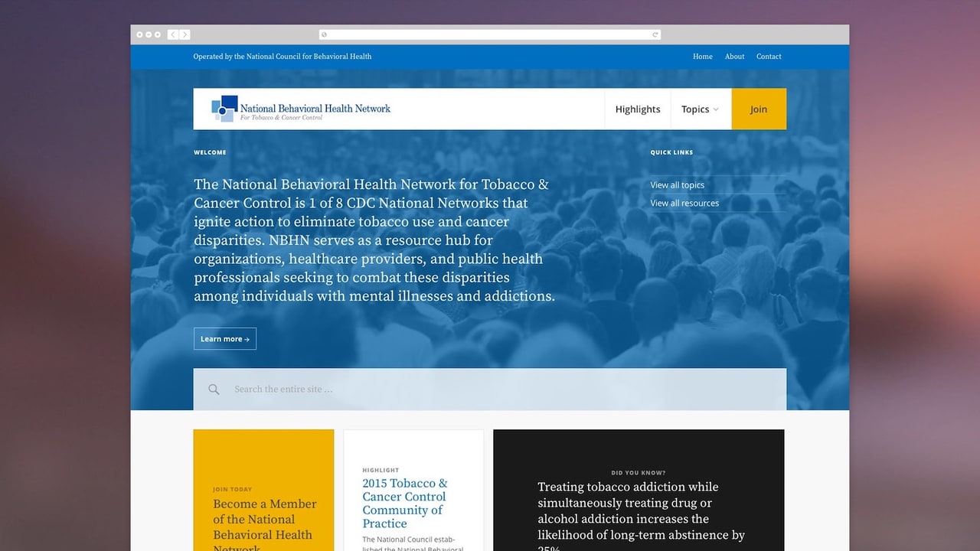The width and height of the screenshot is (980, 551).
Task: Open '2015 Tobacco & Cancer Control Community' highlight
Action: point(405,504)
